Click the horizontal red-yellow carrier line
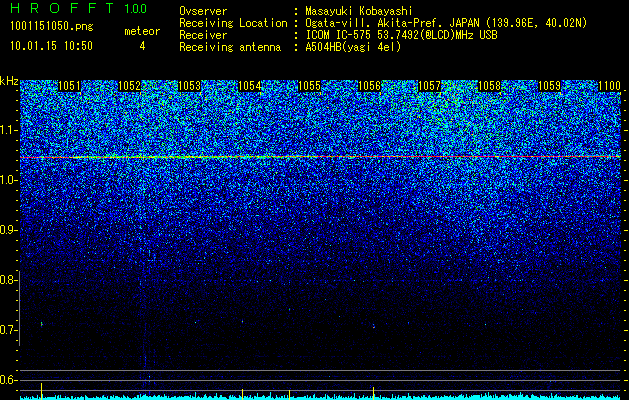 pos(321,157)
